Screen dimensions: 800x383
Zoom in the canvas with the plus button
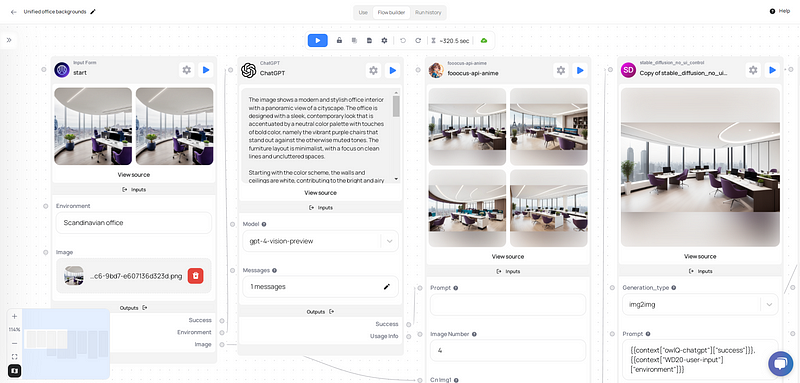14,316
